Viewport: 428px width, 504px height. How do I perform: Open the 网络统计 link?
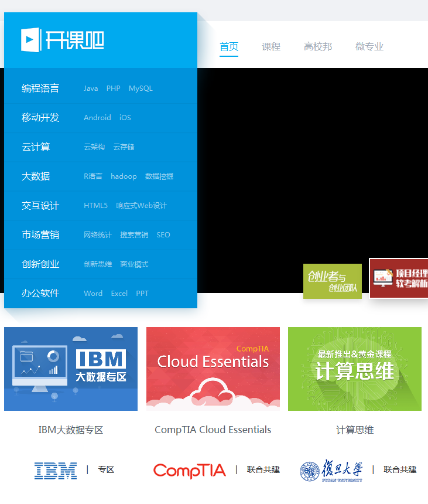98,235
